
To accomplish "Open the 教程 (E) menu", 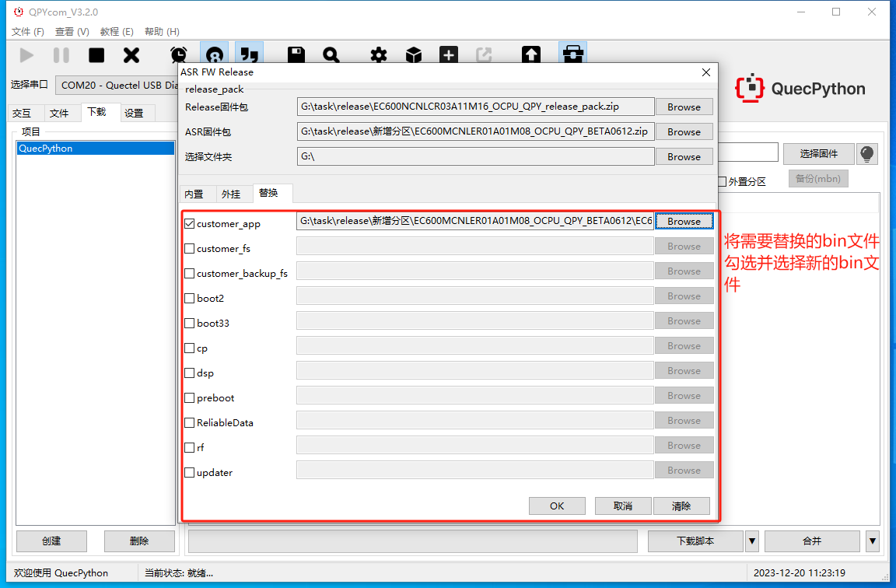I will [x=117, y=31].
